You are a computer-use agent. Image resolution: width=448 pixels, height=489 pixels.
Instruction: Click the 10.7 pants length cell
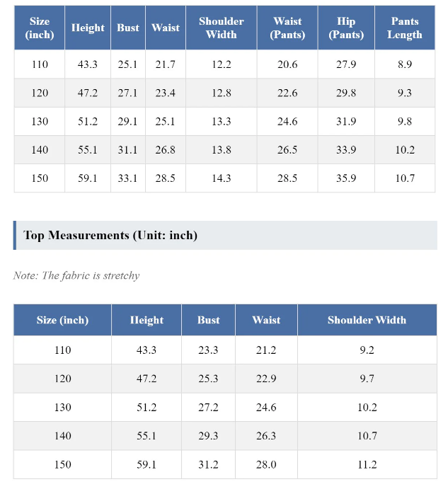(405, 178)
